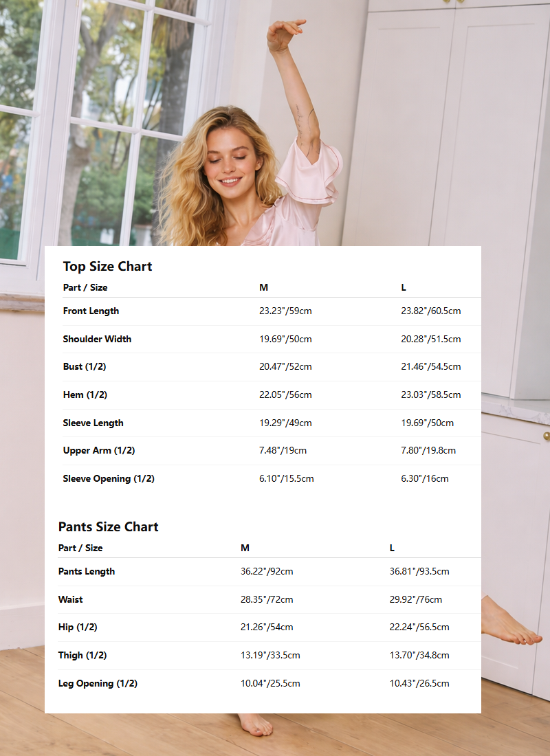The height and width of the screenshot is (756, 550).
Task: Click the Bust (1/2) row label
Action: pos(85,367)
